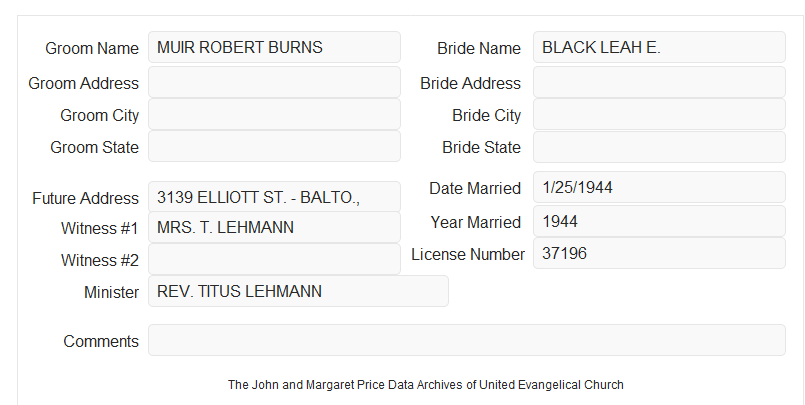
Task: Click the Groom Name field
Action: (x=274, y=47)
